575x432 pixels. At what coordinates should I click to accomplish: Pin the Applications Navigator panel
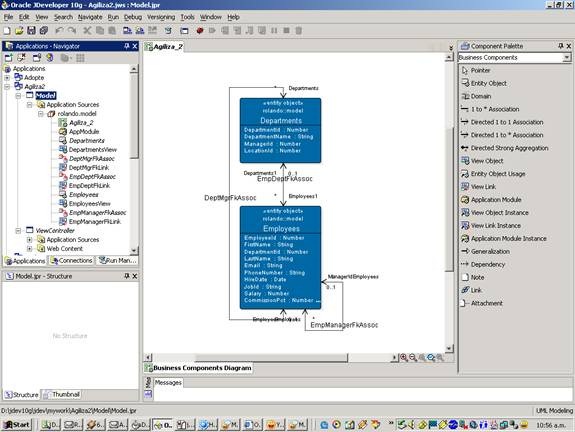[127, 46]
